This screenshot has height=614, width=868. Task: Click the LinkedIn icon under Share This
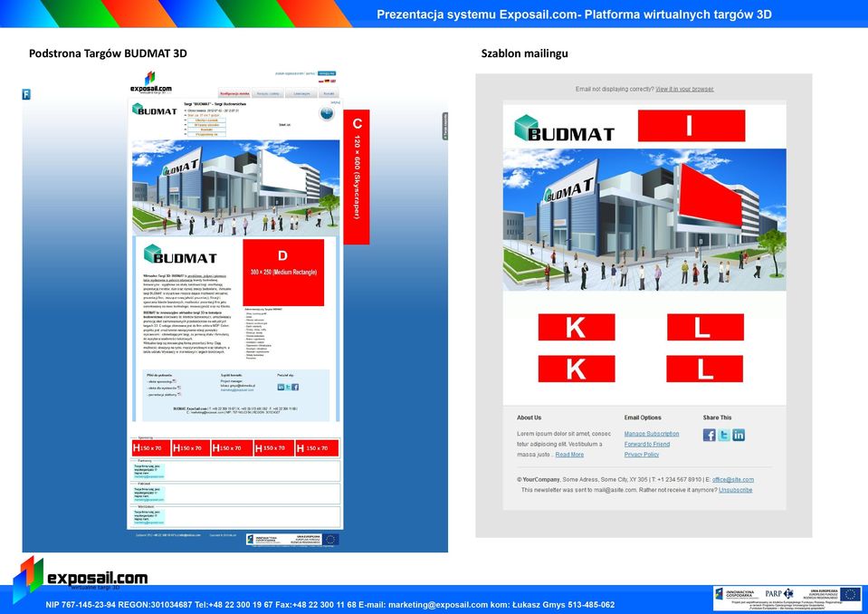point(739,436)
